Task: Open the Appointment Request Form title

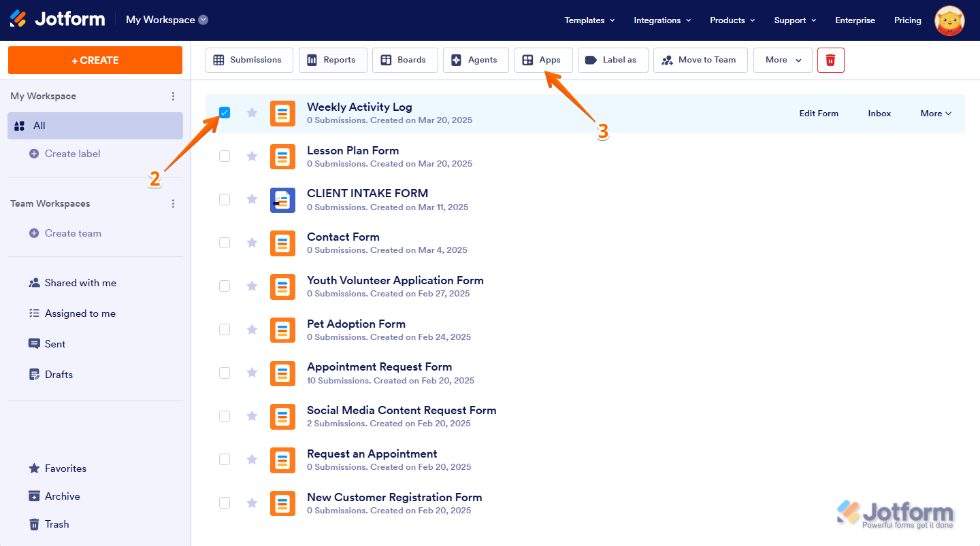Action: pyautogui.click(x=379, y=367)
